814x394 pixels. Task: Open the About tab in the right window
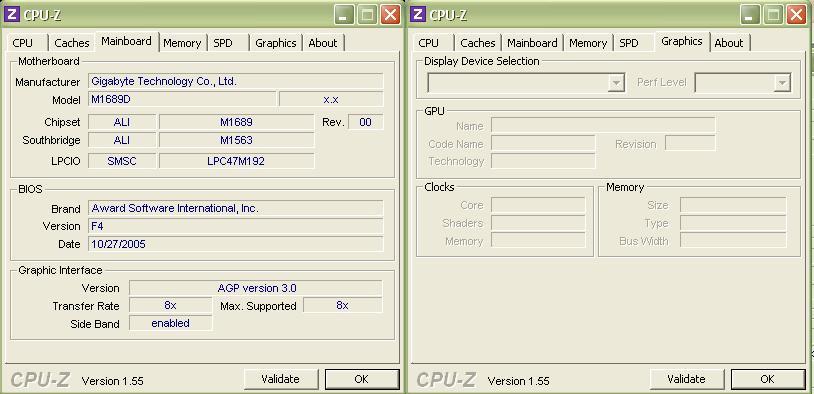coord(729,43)
